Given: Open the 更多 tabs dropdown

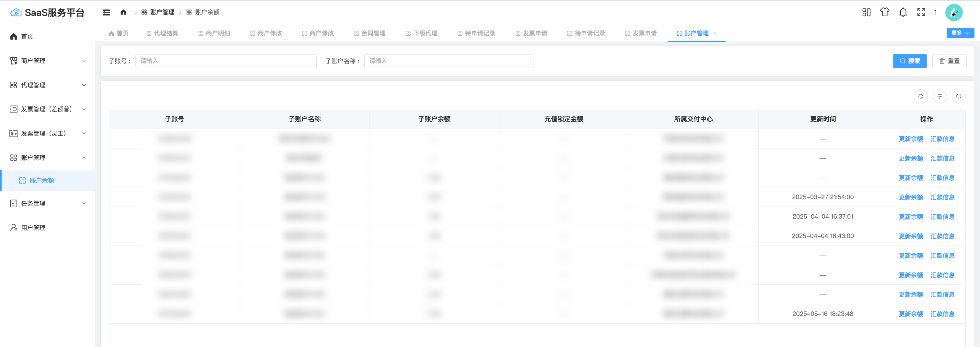Looking at the screenshot, I should tap(960, 33).
